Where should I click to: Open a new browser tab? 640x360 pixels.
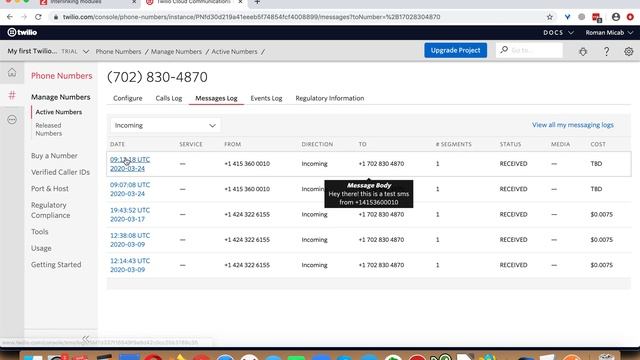coord(257,2)
